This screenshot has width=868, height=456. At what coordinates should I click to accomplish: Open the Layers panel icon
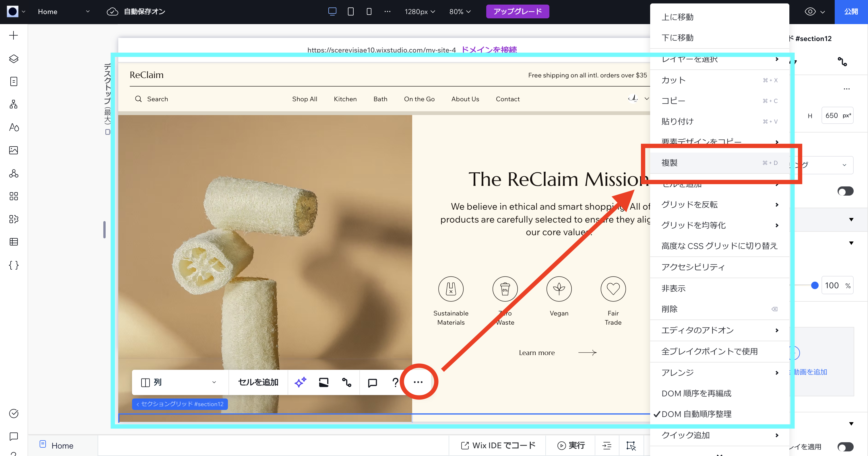point(13,59)
